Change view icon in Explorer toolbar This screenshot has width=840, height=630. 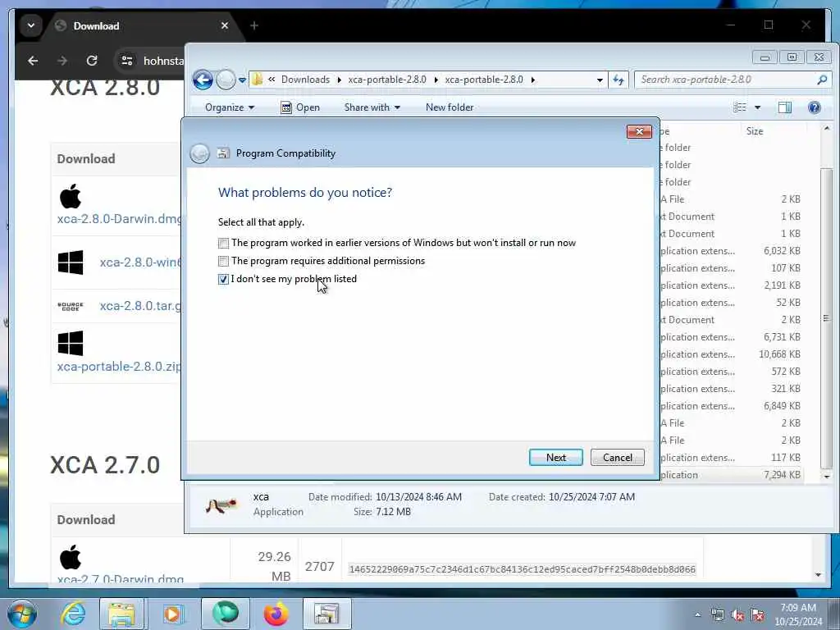click(740, 107)
